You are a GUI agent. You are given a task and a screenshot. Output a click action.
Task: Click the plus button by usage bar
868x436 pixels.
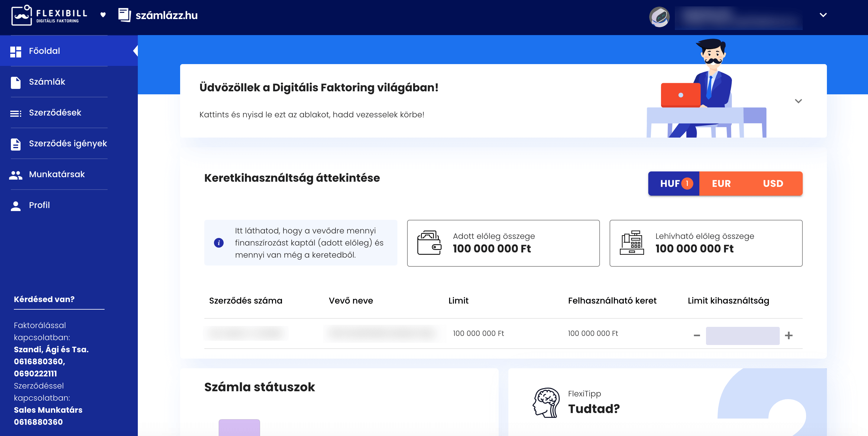pos(789,336)
